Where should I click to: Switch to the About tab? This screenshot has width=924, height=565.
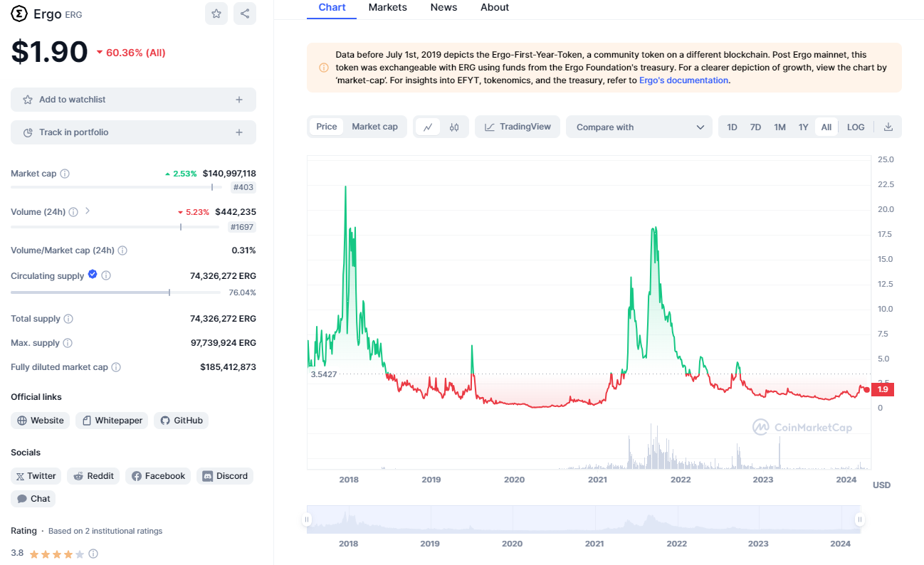pyautogui.click(x=495, y=8)
